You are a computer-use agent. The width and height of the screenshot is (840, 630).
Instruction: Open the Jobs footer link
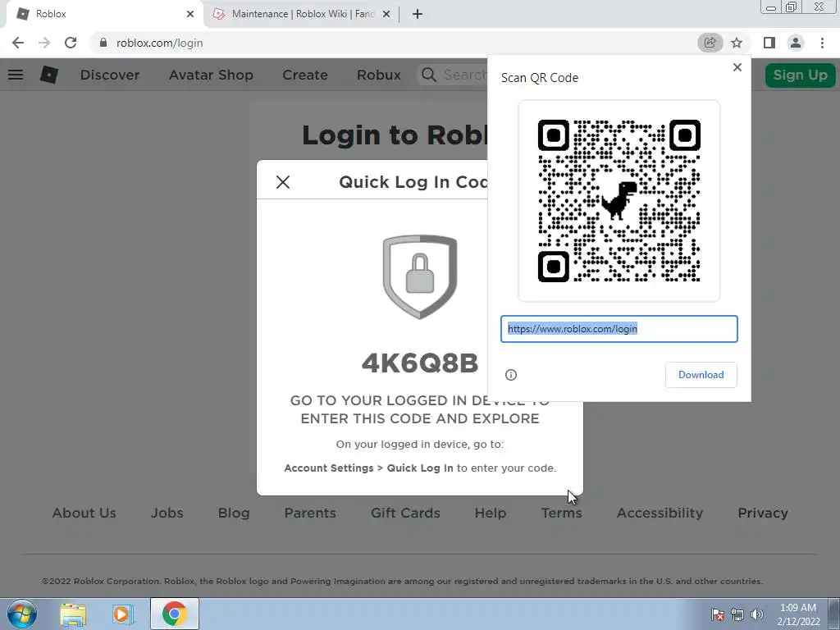(167, 513)
